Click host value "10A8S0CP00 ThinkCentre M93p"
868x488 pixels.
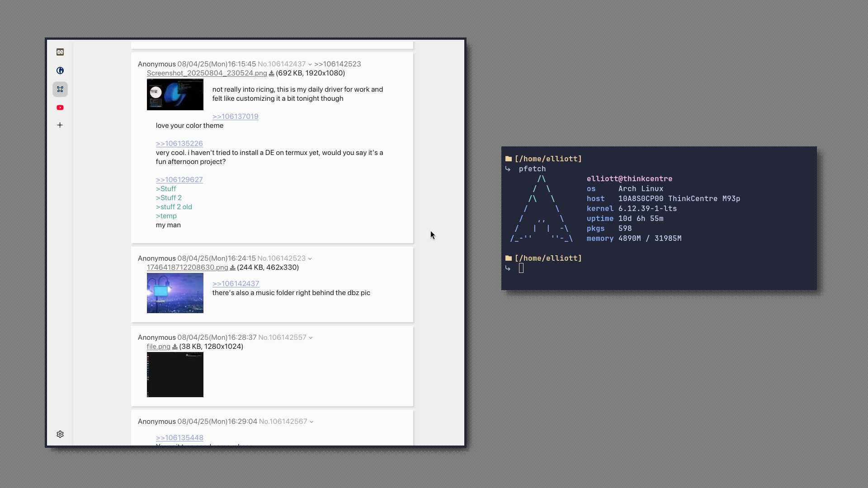(x=679, y=199)
